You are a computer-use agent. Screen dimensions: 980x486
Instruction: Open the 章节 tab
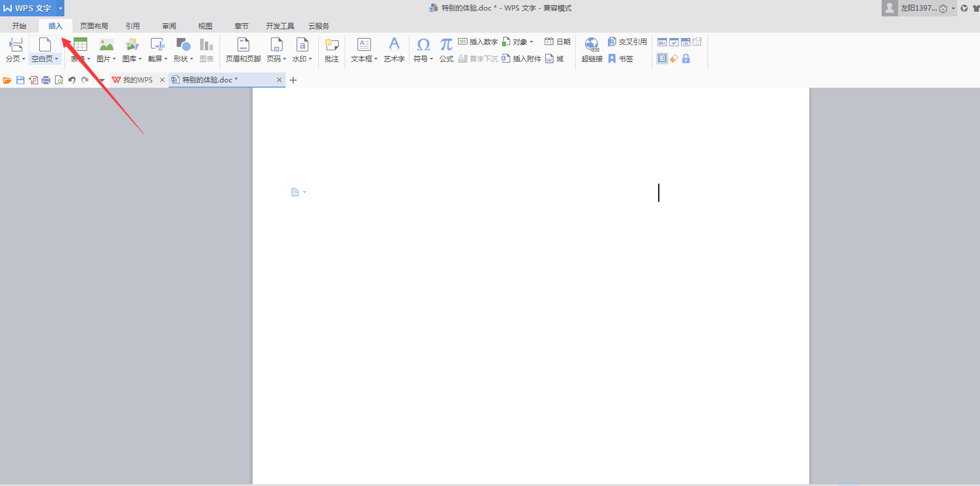click(242, 26)
